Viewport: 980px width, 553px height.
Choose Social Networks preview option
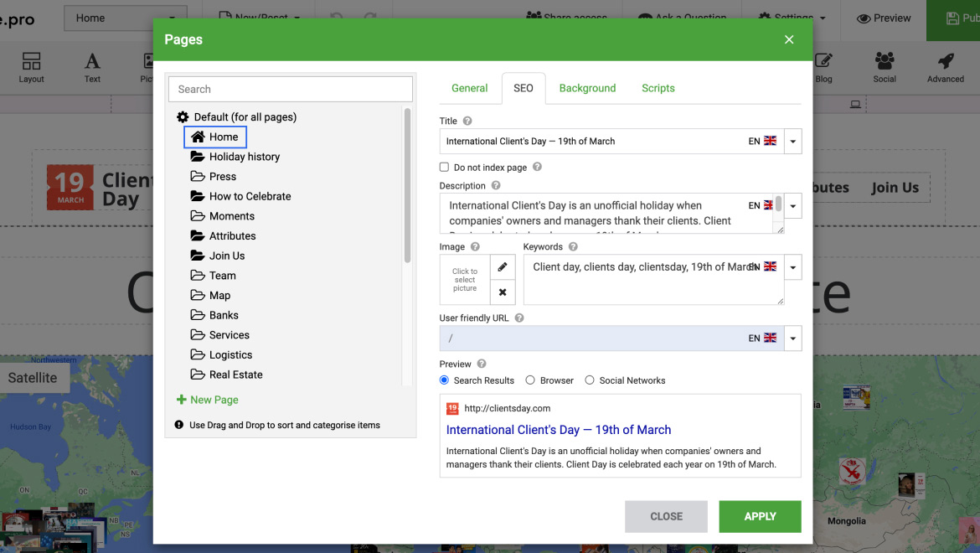590,380
